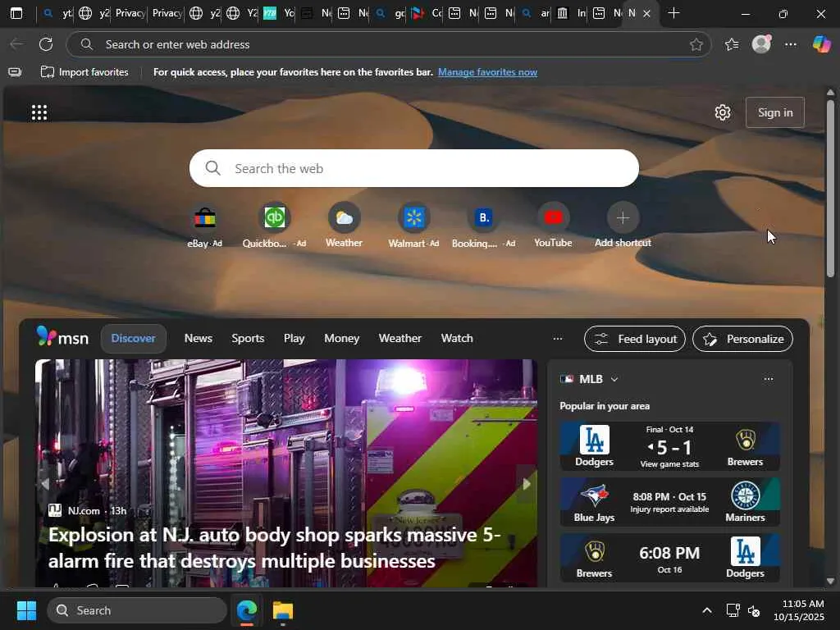Open the Play section

[x=294, y=339]
